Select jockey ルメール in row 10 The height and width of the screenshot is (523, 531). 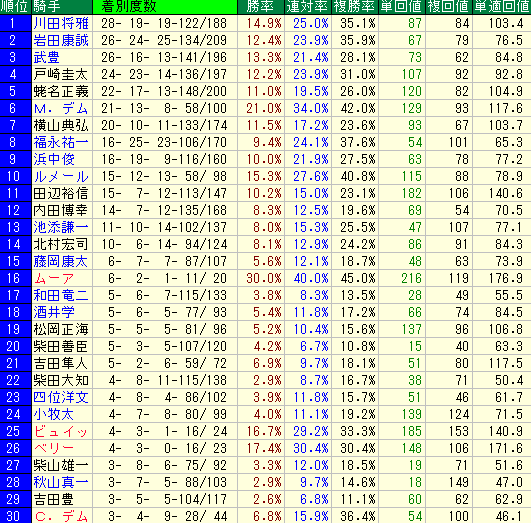click(61, 176)
